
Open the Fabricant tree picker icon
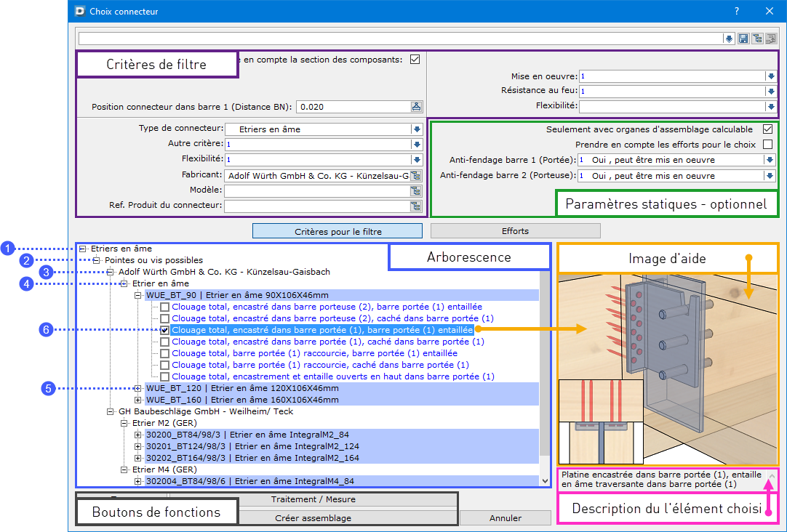416,175
